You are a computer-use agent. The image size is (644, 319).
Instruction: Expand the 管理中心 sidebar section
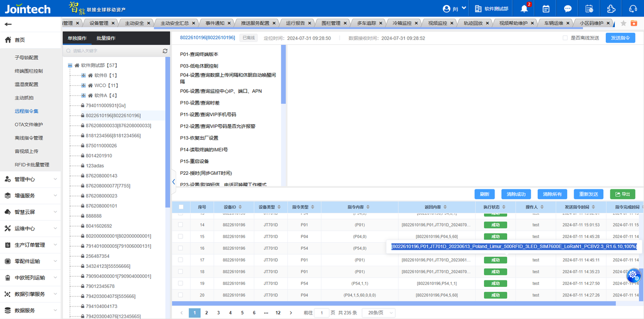point(30,179)
